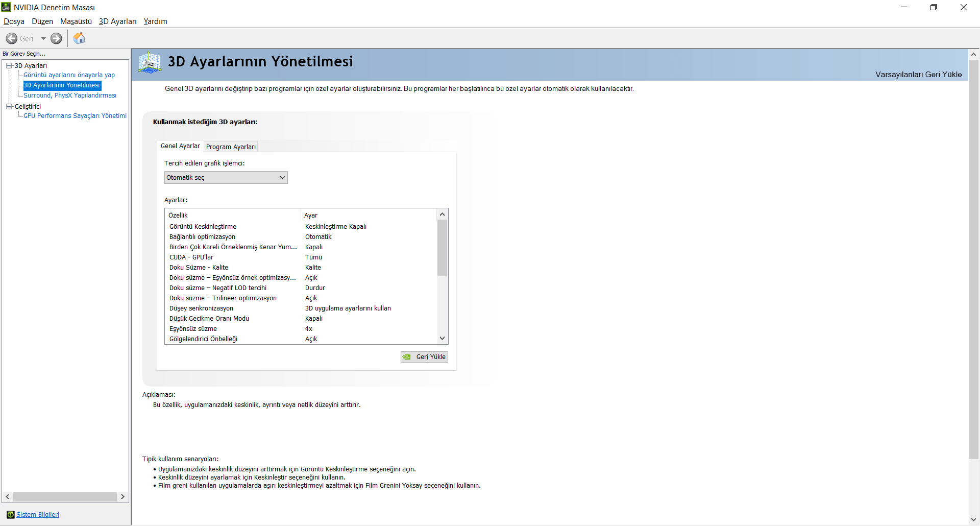980x526 pixels.
Task: Click the Tümü value for CUDA
Action: coord(313,257)
